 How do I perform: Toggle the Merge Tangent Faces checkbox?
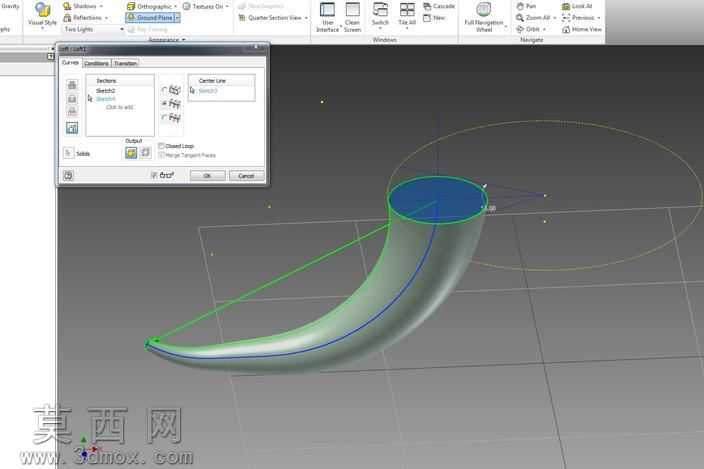pyautogui.click(x=161, y=155)
